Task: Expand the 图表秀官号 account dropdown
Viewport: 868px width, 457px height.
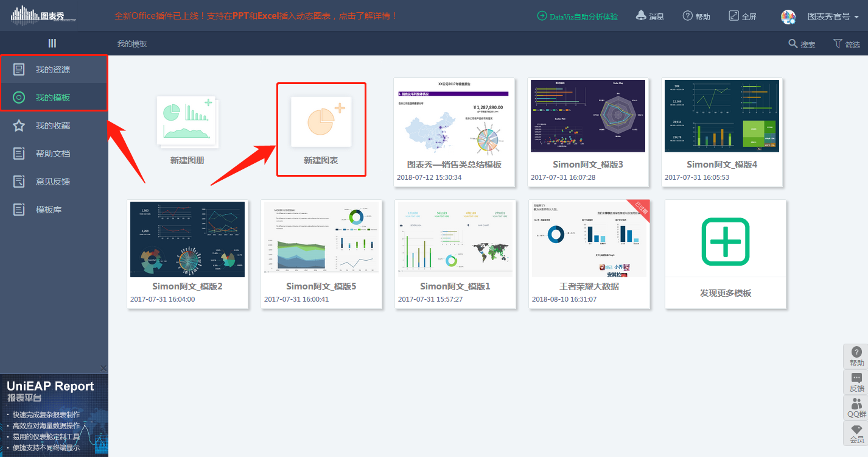Action: (833, 16)
